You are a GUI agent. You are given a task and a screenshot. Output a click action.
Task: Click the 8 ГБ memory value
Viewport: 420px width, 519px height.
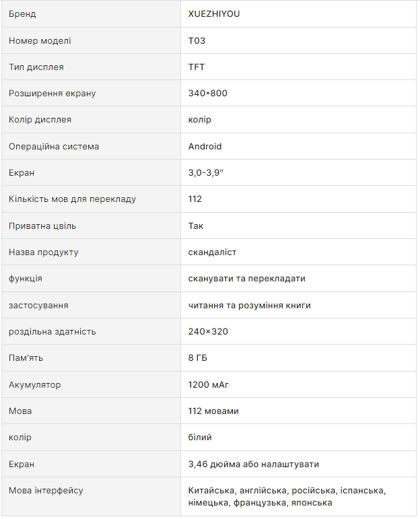point(197,357)
